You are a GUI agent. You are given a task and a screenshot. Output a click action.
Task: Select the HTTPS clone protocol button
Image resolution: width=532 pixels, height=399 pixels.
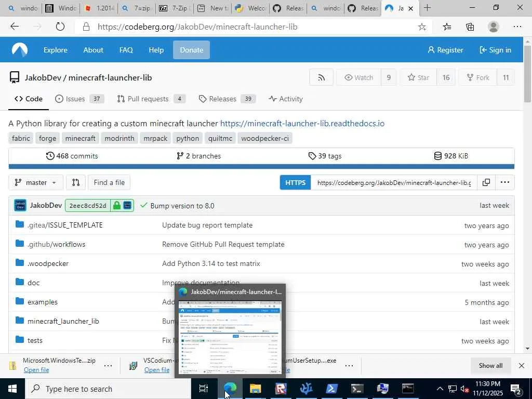(x=295, y=182)
